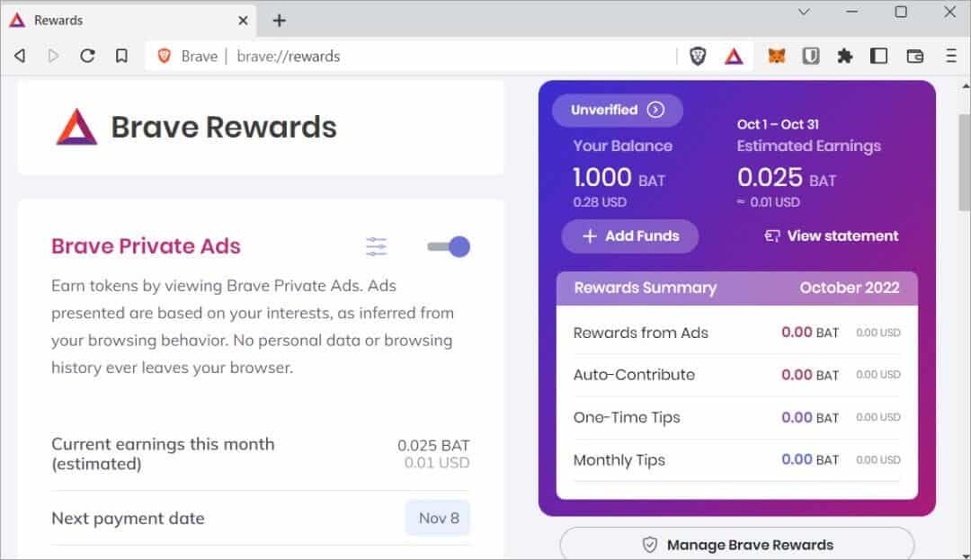Select the Monthly Tips summary row
The width and height of the screenshot is (971, 560).
pyautogui.click(x=737, y=459)
